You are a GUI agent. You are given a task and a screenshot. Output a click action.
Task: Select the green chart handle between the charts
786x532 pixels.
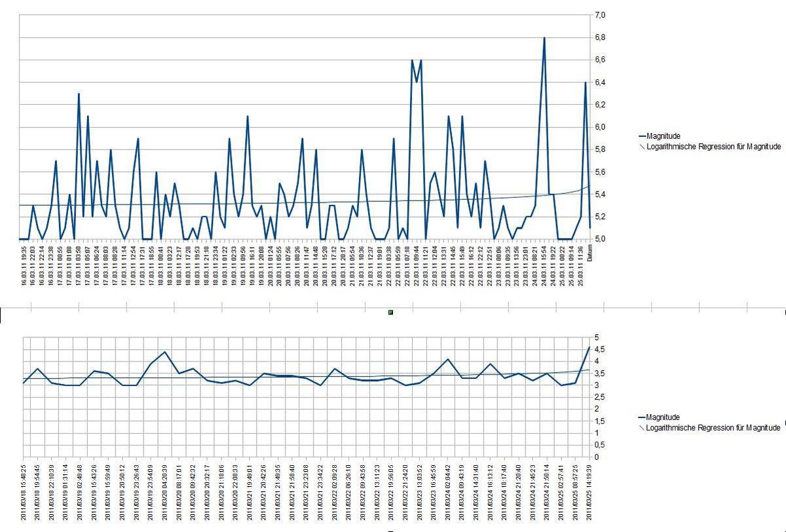[x=390, y=313]
